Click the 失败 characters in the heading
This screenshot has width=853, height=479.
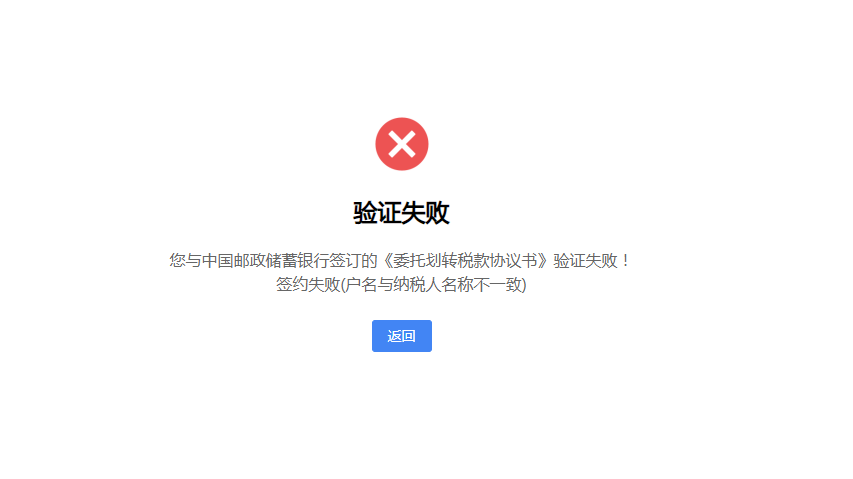(x=426, y=213)
